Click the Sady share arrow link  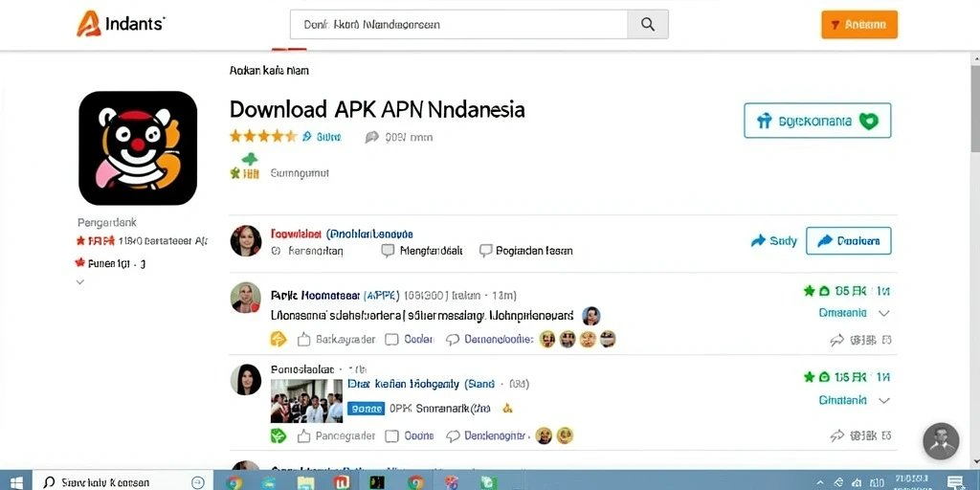tap(773, 240)
